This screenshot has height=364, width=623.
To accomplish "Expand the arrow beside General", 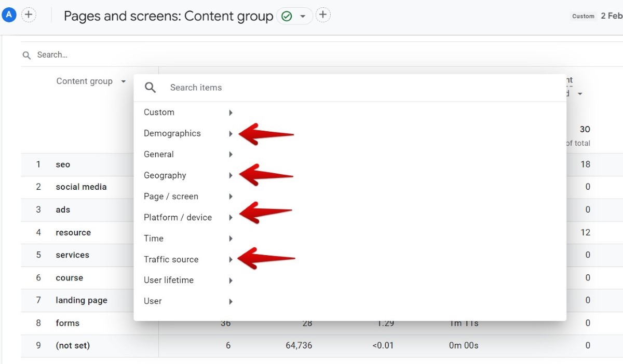I will click(231, 155).
